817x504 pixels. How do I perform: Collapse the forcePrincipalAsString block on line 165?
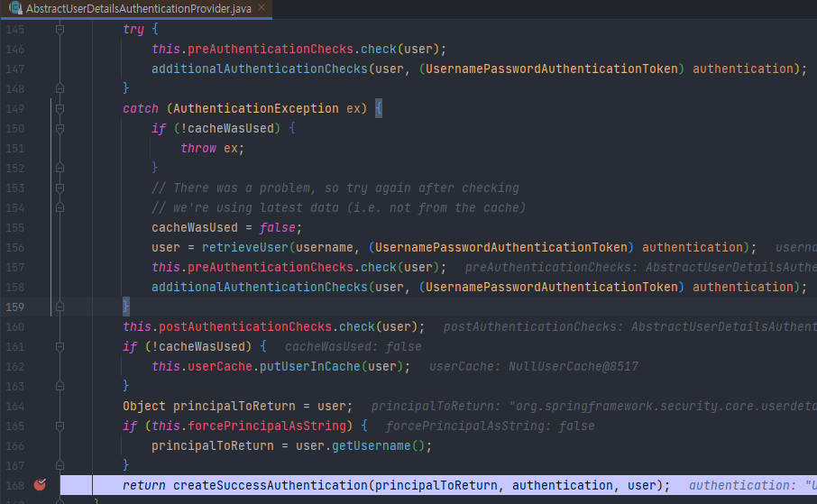point(60,426)
